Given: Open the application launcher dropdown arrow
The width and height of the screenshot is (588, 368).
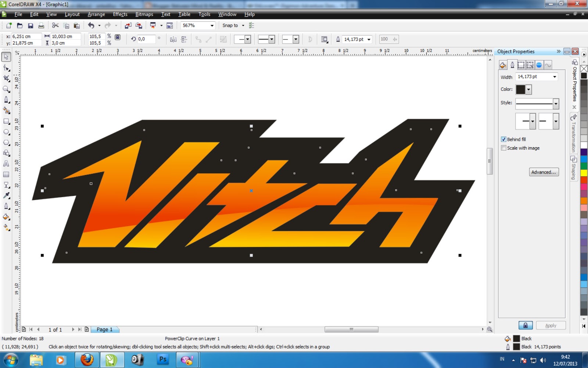Looking at the screenshot, I should pos(161,25).
